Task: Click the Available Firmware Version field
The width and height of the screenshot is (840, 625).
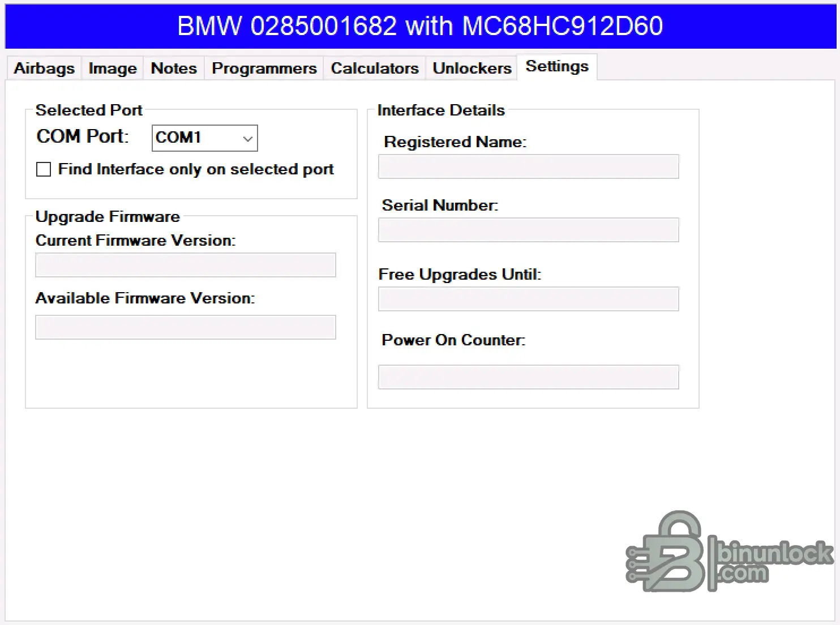Action: (186, 327)
